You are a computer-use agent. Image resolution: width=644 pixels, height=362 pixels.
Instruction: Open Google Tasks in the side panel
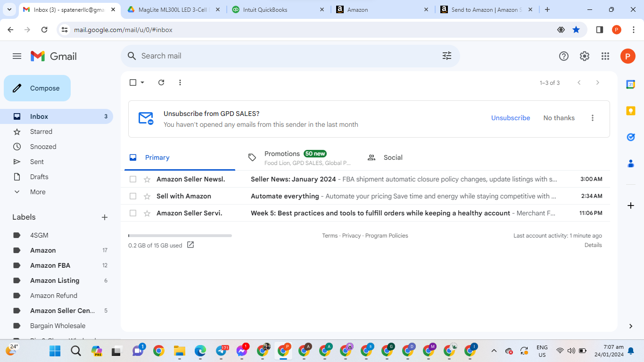(x=631, y=137)
